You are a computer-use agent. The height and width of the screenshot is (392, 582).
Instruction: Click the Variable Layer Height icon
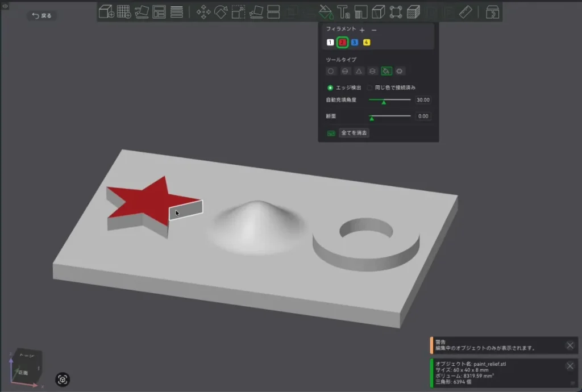pos(413,12)
